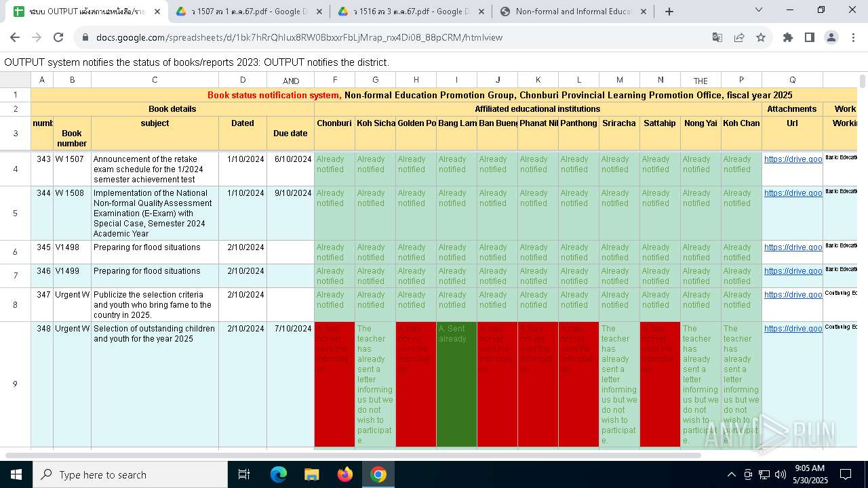Viewport: 868px width, 488px height.
Task: Select 'Selection of outstanding children' subject cell
Action: pos(155,384)
